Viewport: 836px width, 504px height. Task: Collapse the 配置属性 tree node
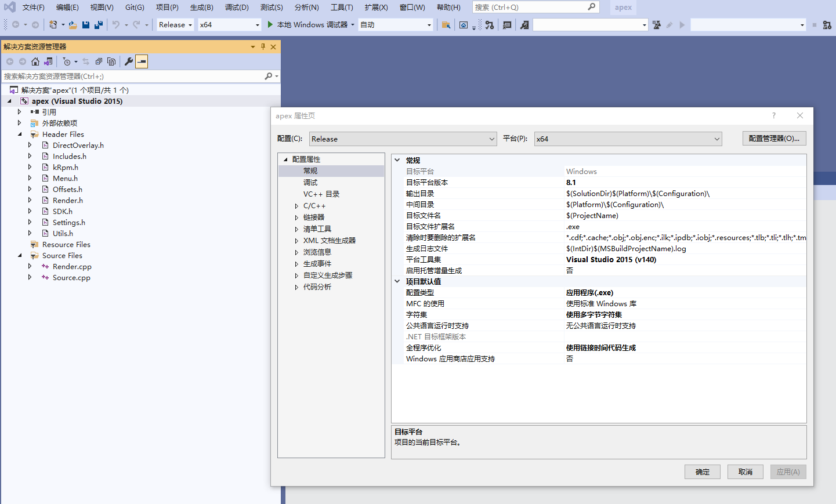[285, 159]
